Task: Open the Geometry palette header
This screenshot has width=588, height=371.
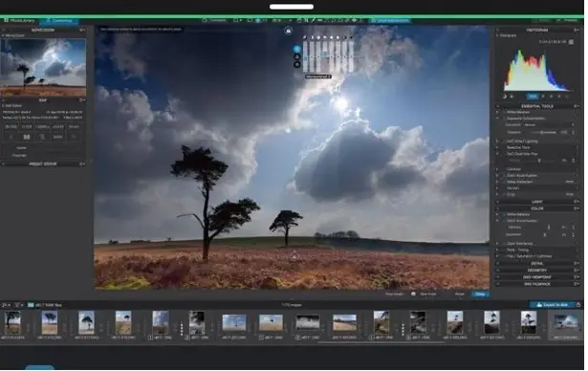Action: (537, 271)
